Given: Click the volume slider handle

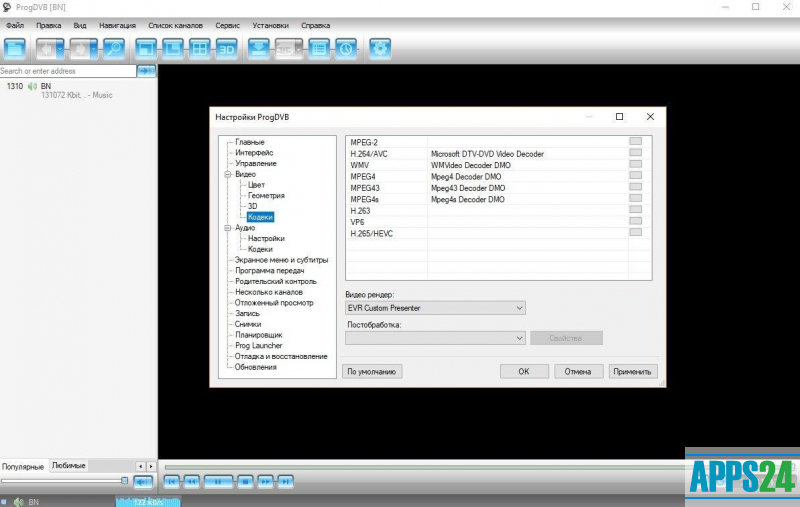Looking at the screenshot, I should [124, 481].
